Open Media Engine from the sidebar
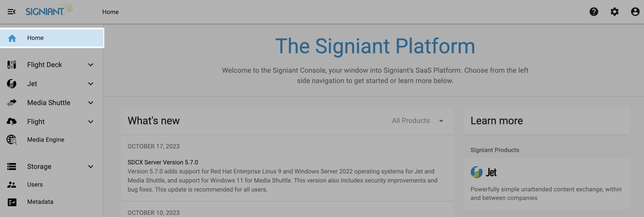This screenshot has height=217, width=644. [x=45, y=140]
